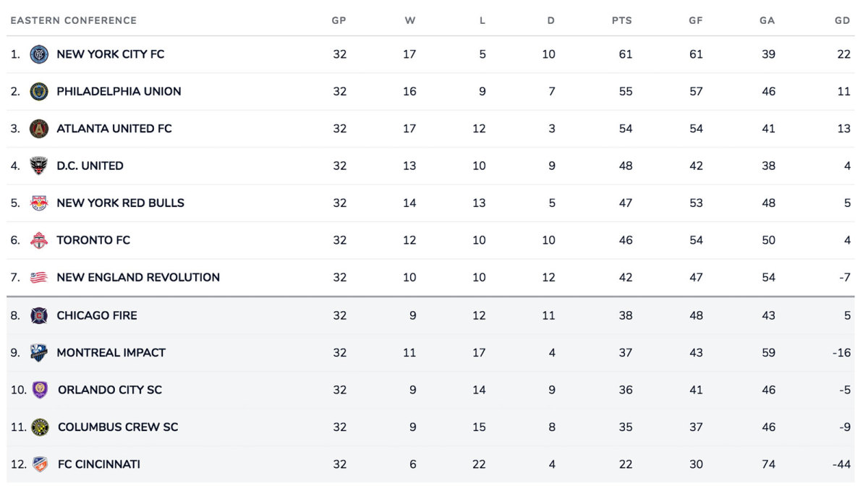Click the GF column header

tap(696, 20)
